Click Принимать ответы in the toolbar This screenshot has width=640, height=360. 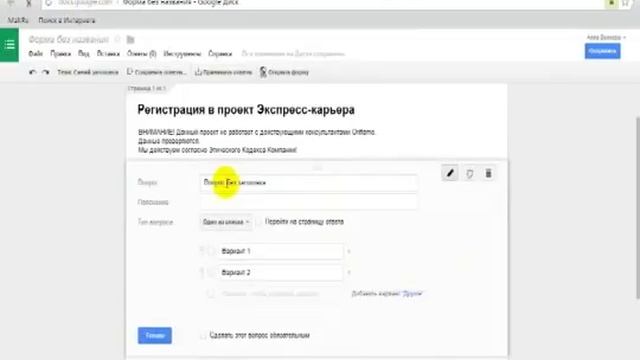[x=223, y=72]
